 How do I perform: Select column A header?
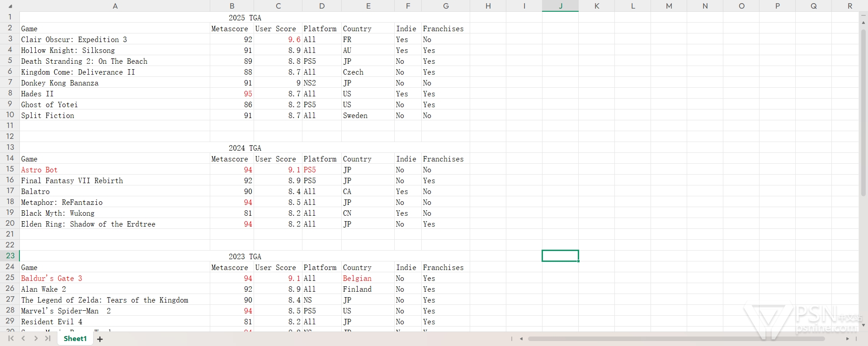tap(115, 6)
